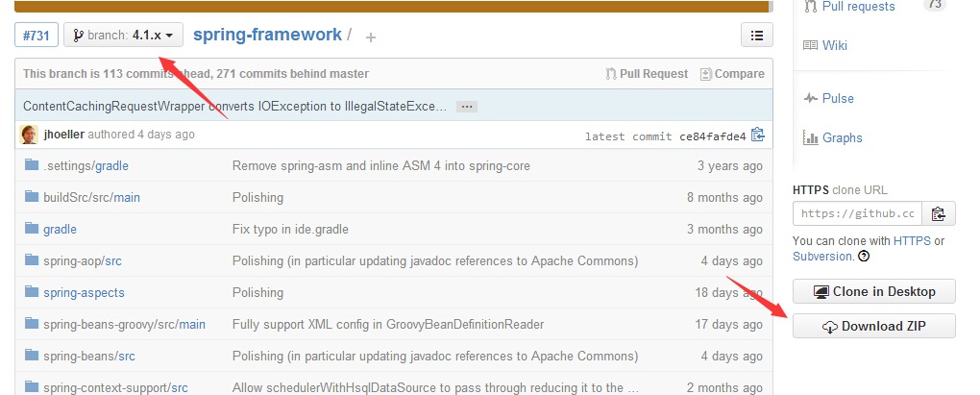
Task: Open the spring-beans-groovy/src/main folder
Action: [x=124, y=325]
